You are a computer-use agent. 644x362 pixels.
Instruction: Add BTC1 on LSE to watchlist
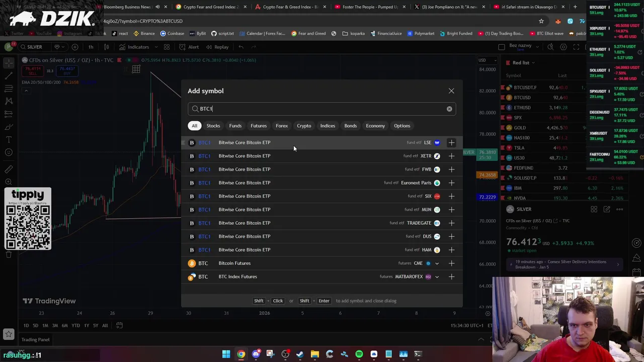(451, 143)
